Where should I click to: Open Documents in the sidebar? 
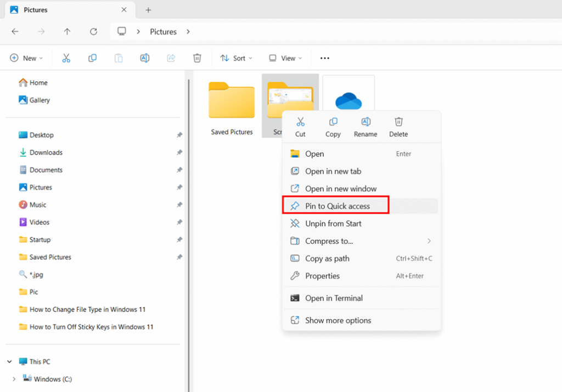click(x=40, y=170)
